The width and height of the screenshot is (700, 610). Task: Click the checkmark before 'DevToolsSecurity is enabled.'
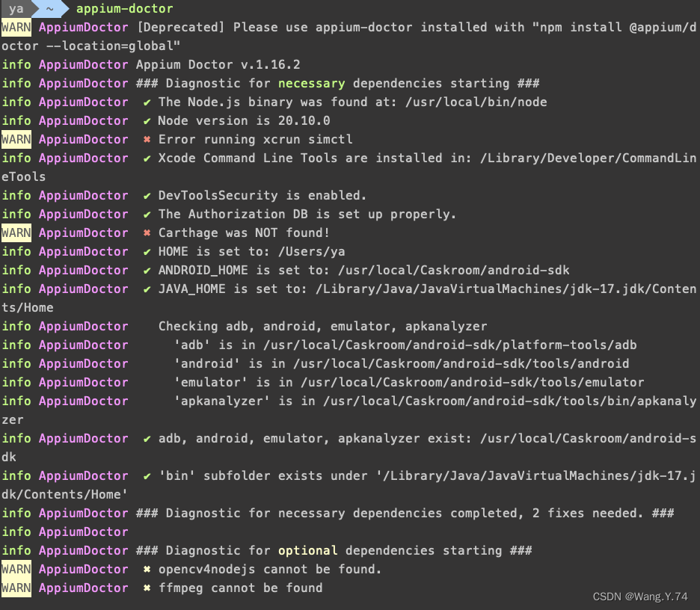point(147,195)
